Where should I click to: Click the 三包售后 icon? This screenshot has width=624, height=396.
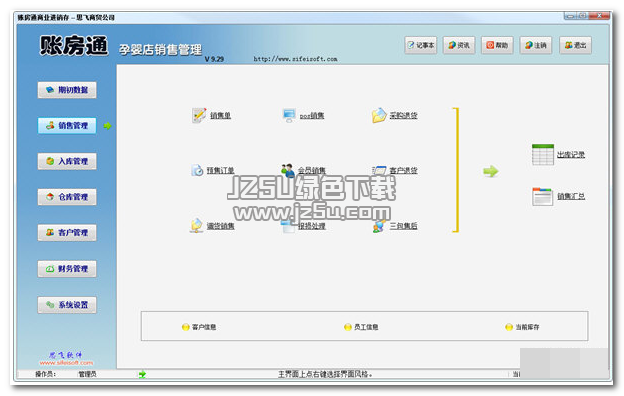[x=379, y=226]
